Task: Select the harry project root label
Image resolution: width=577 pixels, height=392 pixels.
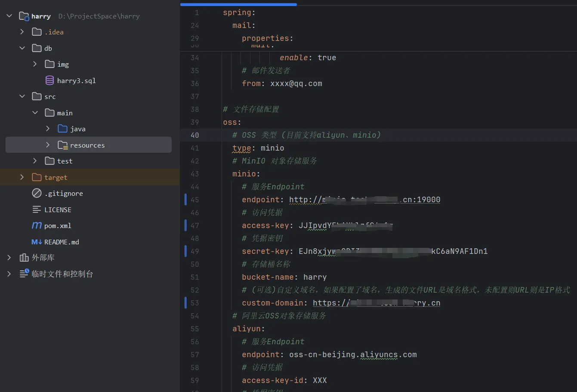Action: [41, 16]
